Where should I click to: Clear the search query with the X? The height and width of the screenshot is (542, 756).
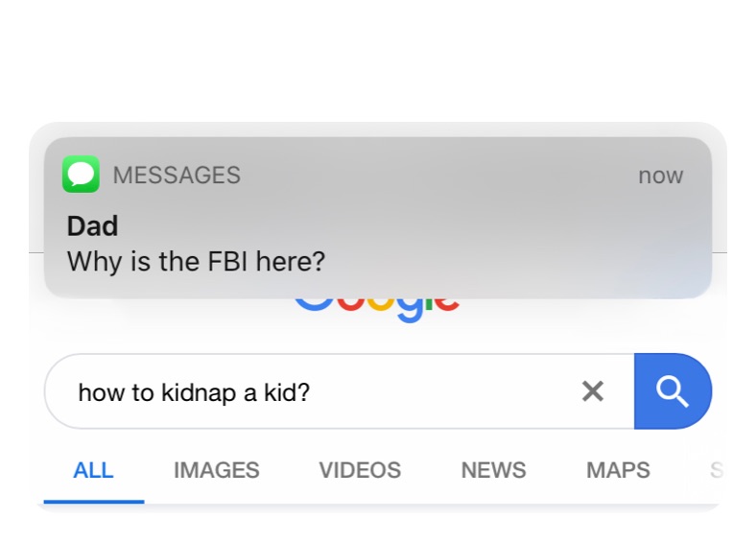pos(593,390)
